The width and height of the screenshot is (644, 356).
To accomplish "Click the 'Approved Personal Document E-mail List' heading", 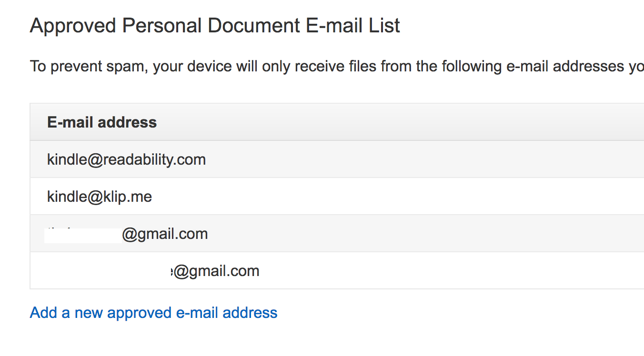I will tap(215, 26).
